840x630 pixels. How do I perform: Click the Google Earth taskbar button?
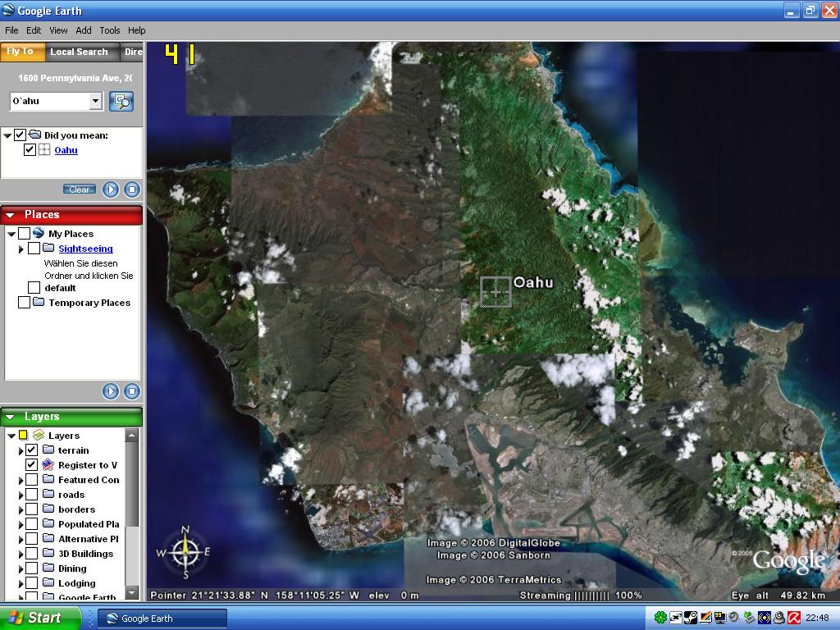163,619
